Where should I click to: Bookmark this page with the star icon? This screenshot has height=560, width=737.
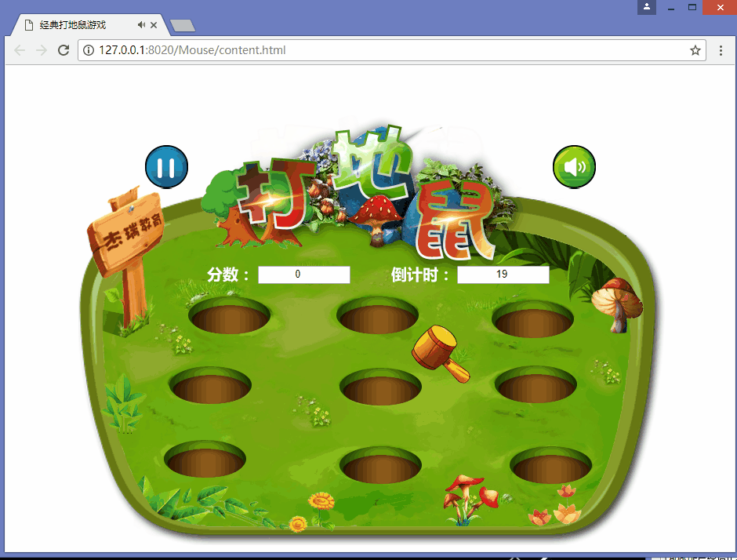pos(695,50)
